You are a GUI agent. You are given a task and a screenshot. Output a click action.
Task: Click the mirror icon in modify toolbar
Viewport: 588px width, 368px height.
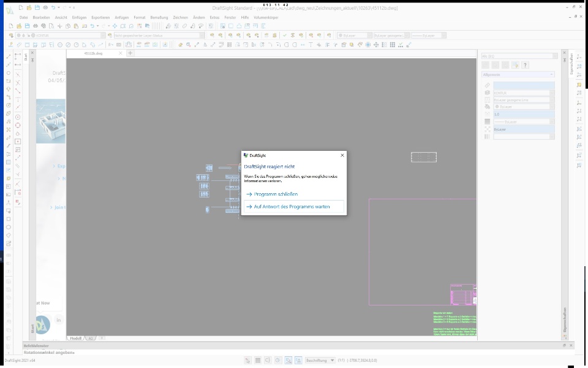point(205,45)
